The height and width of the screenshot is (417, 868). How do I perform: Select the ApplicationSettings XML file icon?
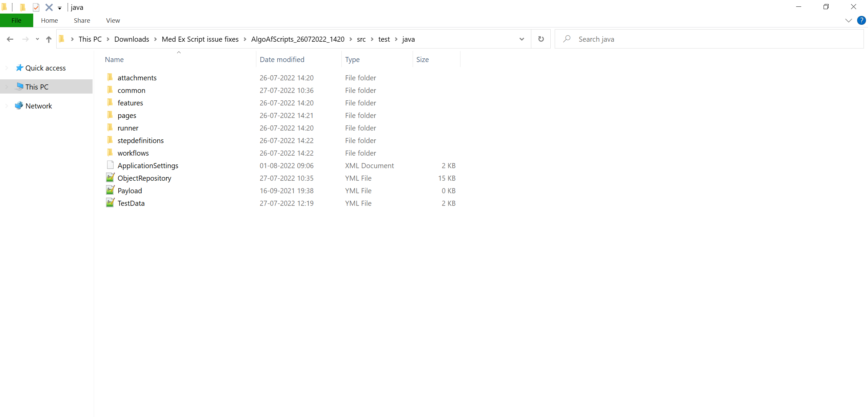click(x=110, y=165)
